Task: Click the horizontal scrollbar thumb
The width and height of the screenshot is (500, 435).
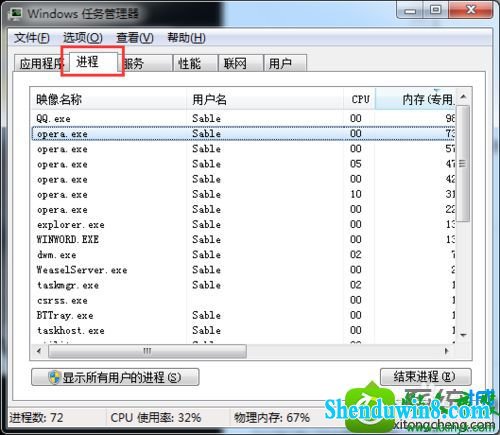Action: pyautogui.click(x=147, y=351)
